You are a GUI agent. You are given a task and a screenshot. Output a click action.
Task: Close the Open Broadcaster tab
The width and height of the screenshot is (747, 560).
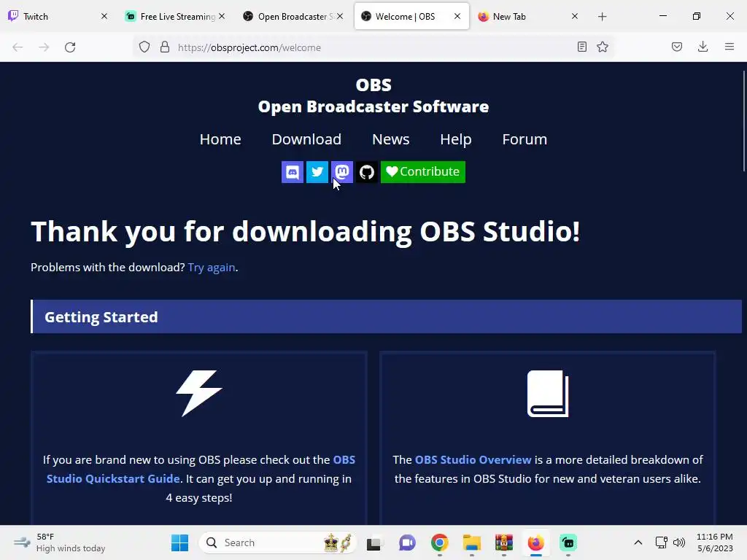tap(340, 17)
